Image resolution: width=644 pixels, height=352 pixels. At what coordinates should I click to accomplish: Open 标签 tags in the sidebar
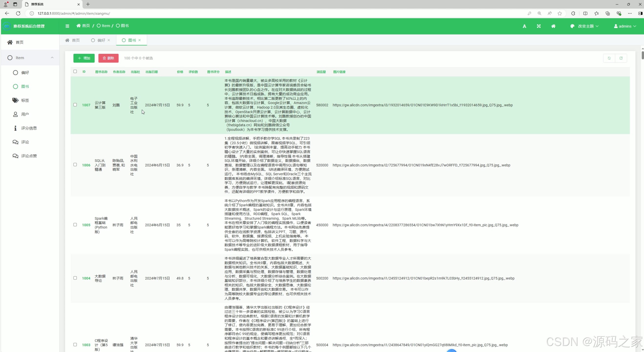click(25, 100)
